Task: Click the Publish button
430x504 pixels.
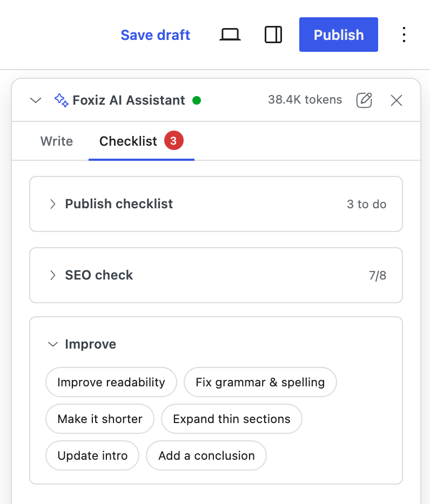Action: [339, 35]
